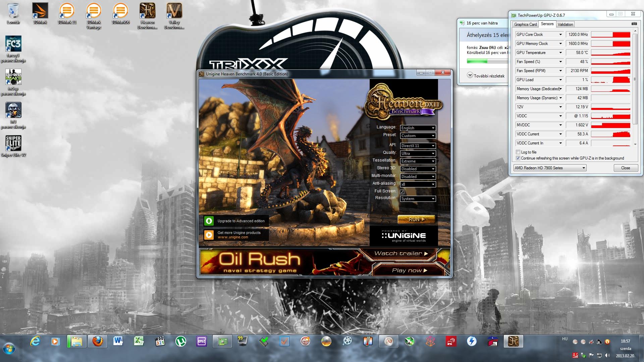Screen dimensions: 644x362
Task: Click Watch trailer on the Oil Rush banner
Action: (401, 253)
